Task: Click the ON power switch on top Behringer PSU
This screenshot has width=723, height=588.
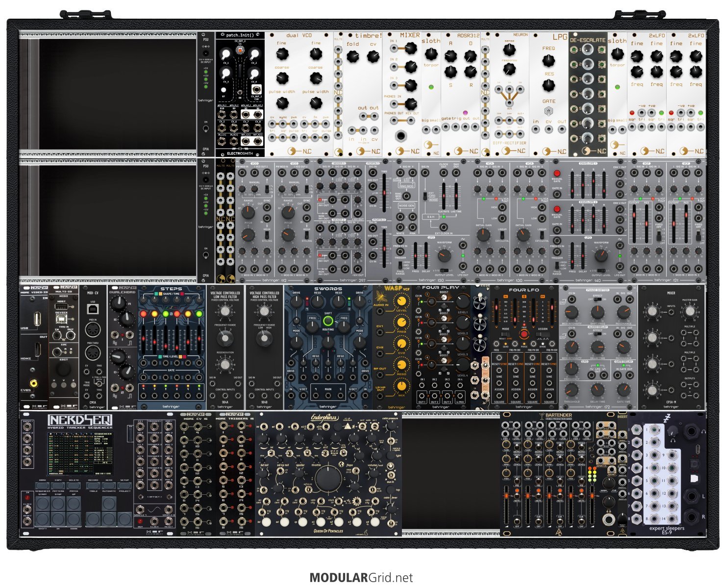Action: click(206, 129)
